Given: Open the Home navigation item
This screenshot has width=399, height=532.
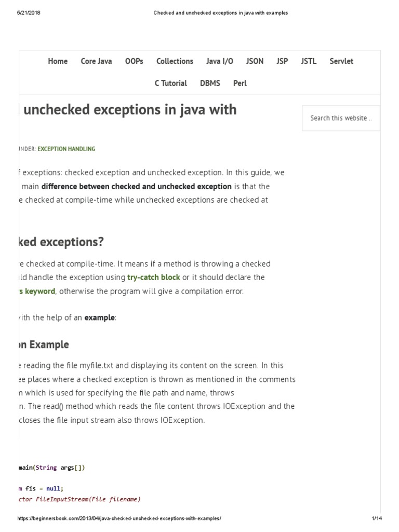Looking at the screenshot, I should [58, 61].
